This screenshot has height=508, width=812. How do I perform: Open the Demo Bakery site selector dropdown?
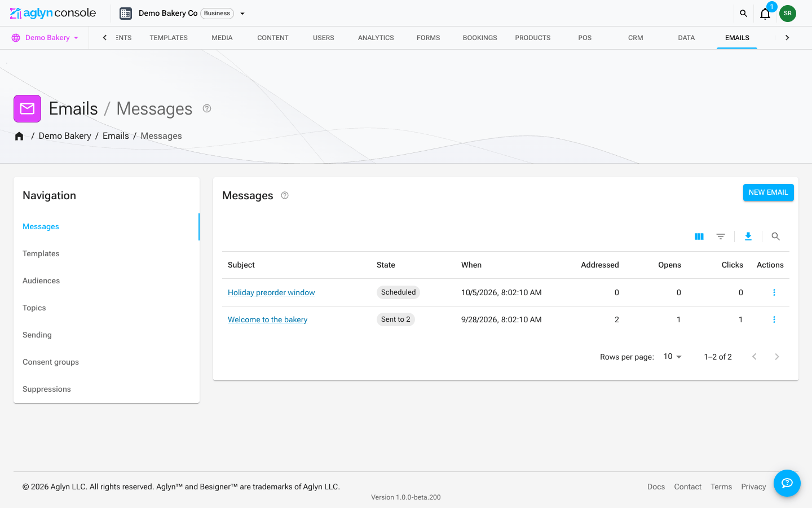click(45, 38)
